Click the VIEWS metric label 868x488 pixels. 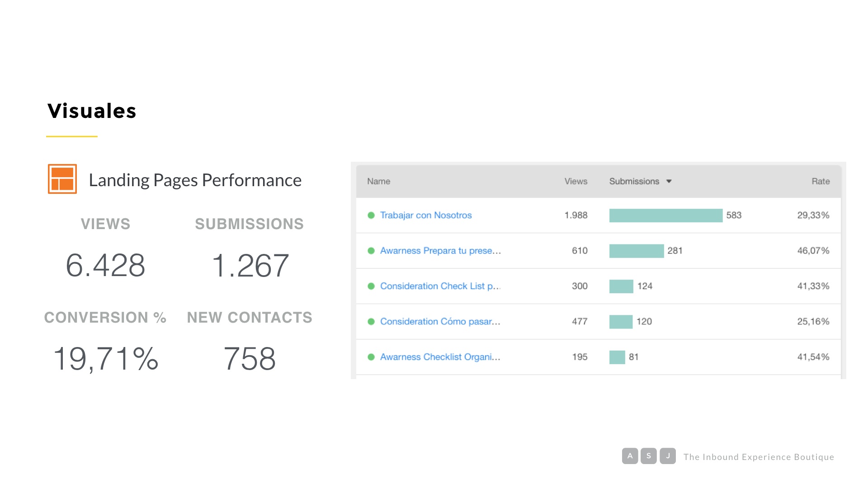(105, 224)
